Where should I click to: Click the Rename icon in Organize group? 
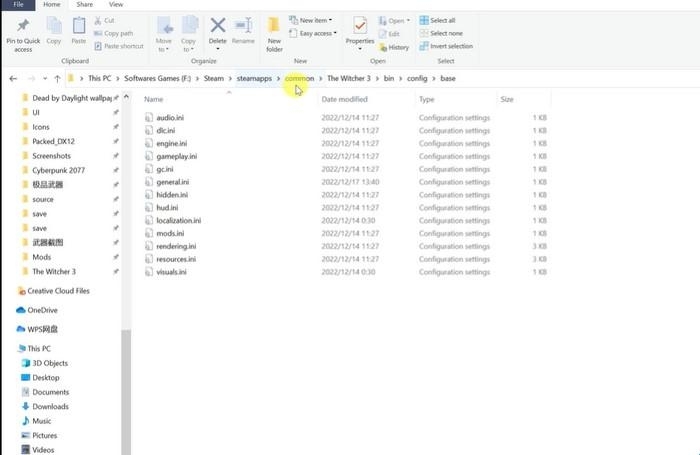(243, 27)
